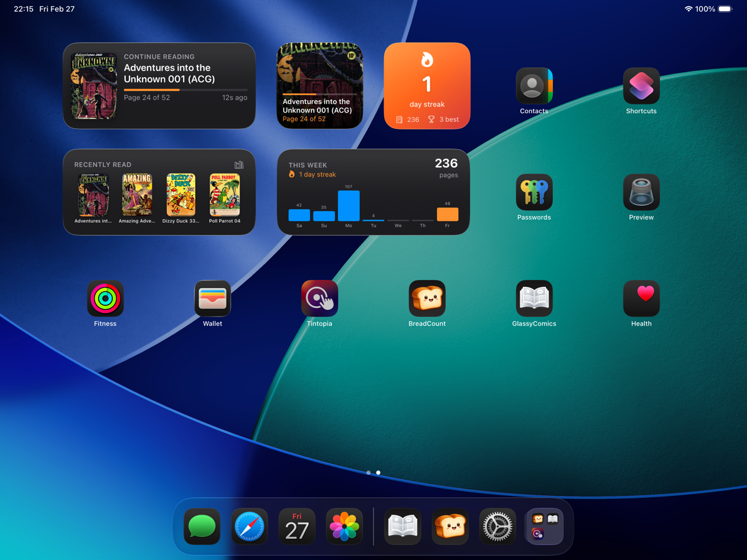Open the BreadCount toast icon in dock
Viewport: 747px width, 560px height.
[450, 526]
